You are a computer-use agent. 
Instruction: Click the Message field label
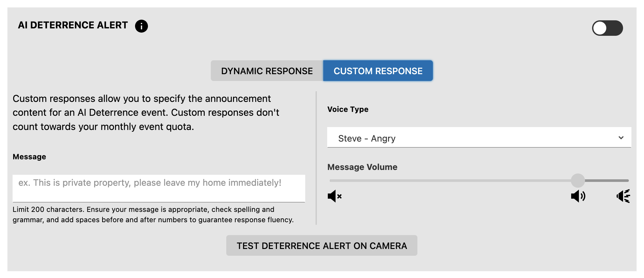pos(29,157)
